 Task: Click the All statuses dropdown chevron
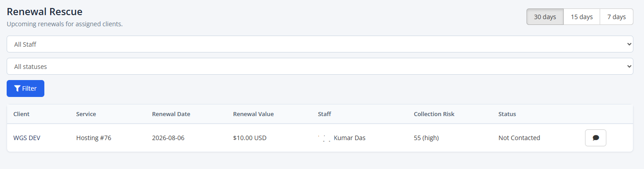(x=629, y=66)
